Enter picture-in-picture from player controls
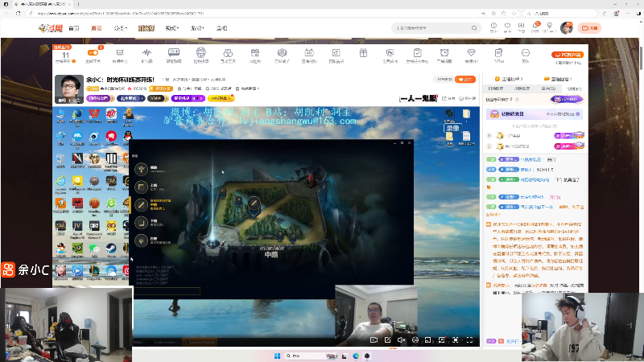This screenshot has height=362, width=644. [427, 339]
